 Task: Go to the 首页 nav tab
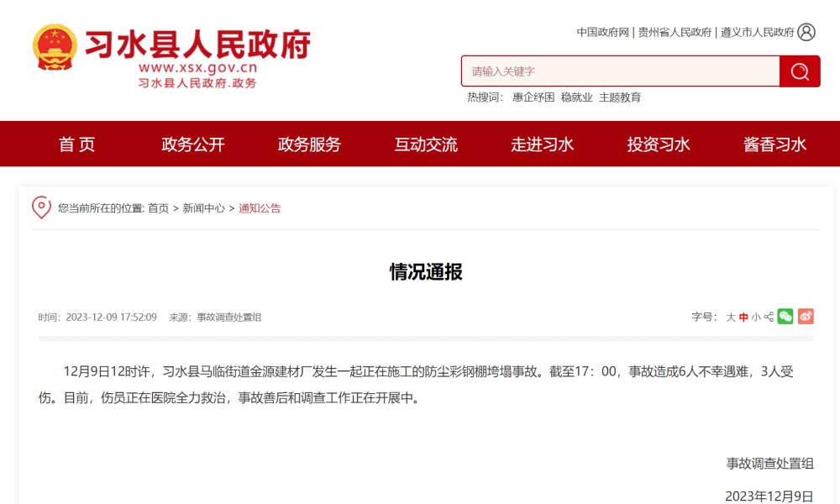point(77,144)
